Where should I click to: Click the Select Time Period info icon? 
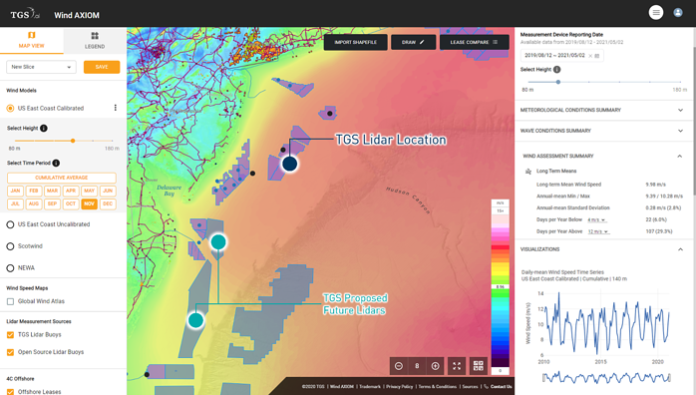click(56, 163)
